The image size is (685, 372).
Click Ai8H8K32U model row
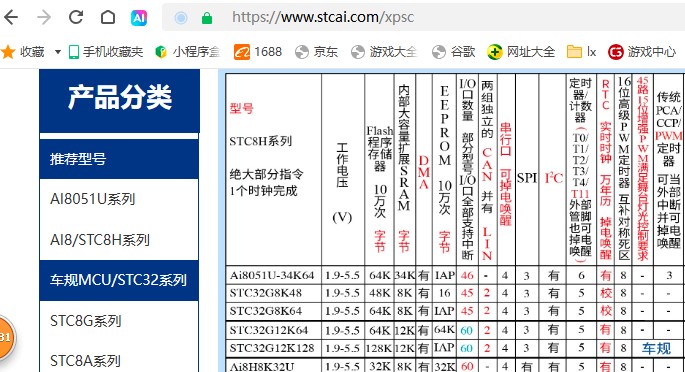(x=262, y=366)
